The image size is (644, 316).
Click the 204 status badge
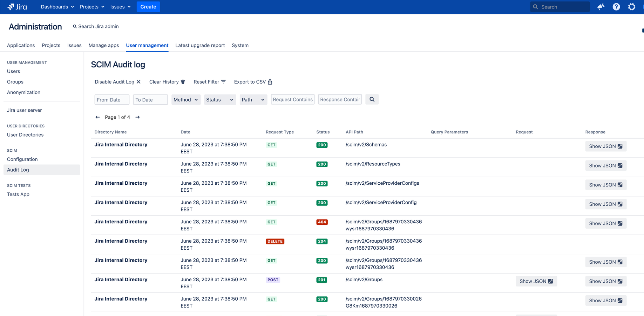pos(322,242)
